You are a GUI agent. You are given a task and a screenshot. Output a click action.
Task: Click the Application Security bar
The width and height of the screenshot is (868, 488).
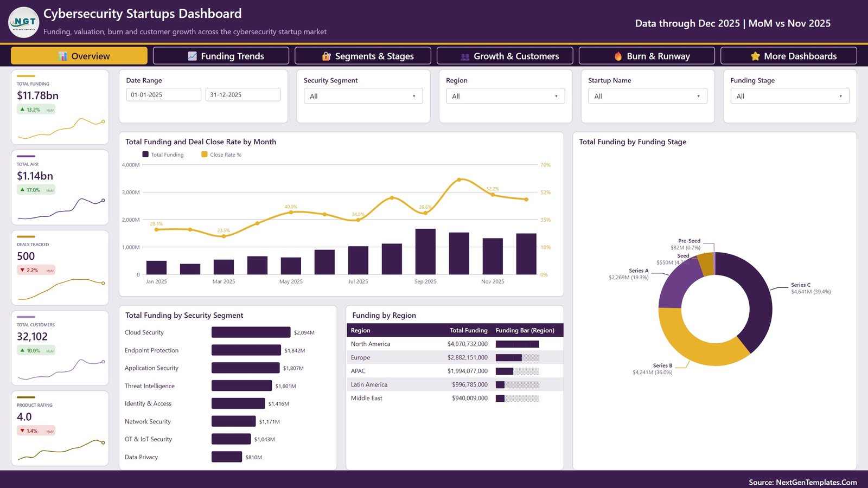(x=245, y=368)
